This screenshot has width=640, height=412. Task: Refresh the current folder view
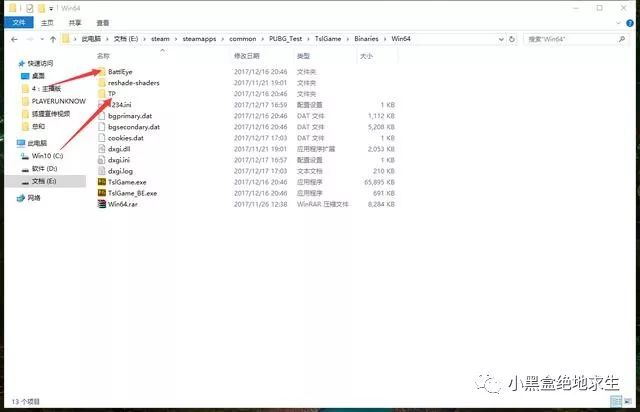point(512,39)
